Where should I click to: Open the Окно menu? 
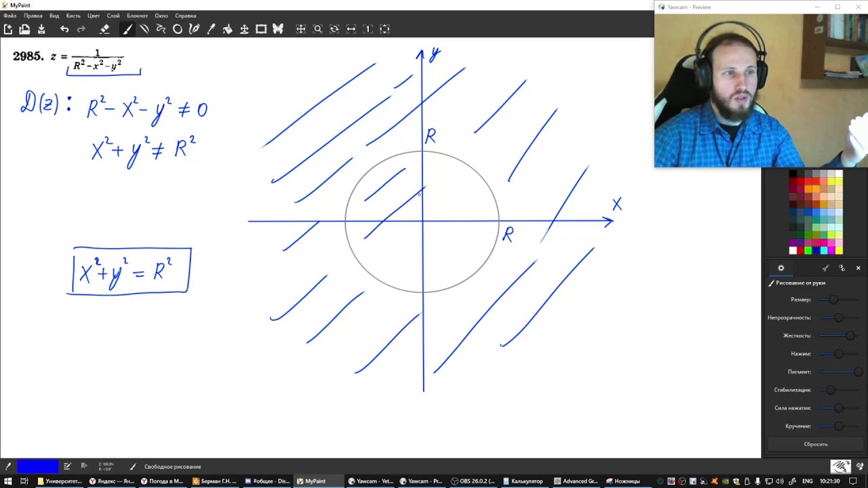(x=161, y=16)
